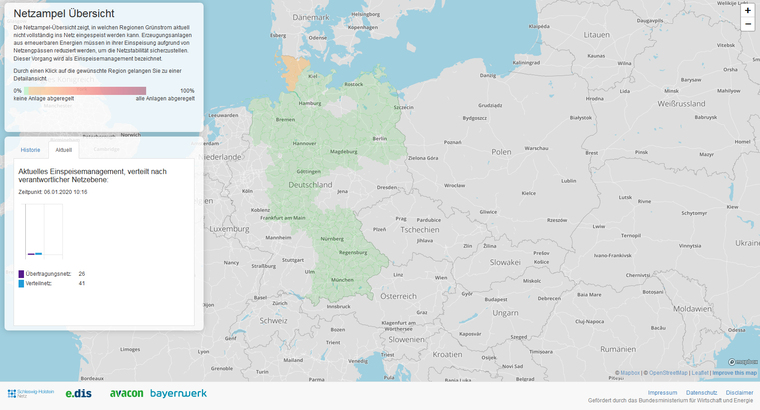
Task: Click the Leaflet attribution link
Action: [x=698, y=373]
